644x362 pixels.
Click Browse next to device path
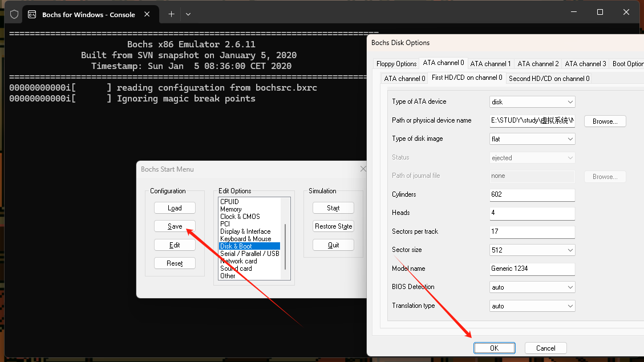605,121
